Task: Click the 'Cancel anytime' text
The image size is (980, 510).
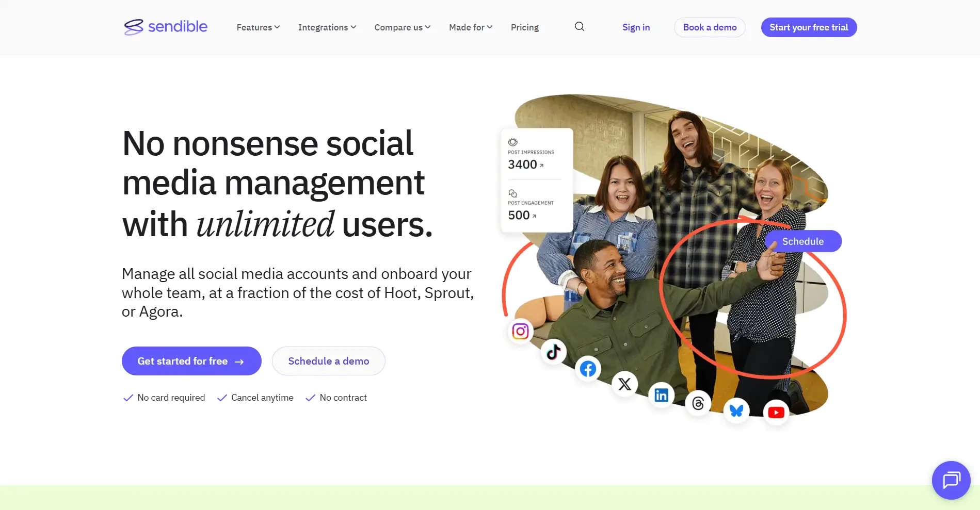Action: (262, 398)
